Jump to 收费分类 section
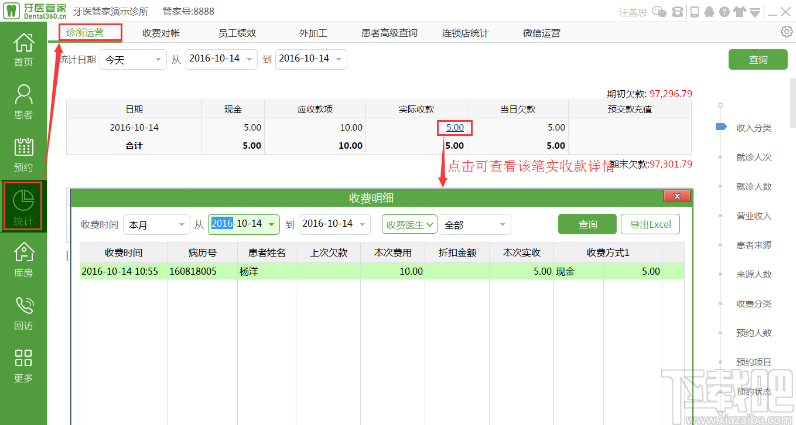Screen dimensions: 796x425 click(754, 304)
